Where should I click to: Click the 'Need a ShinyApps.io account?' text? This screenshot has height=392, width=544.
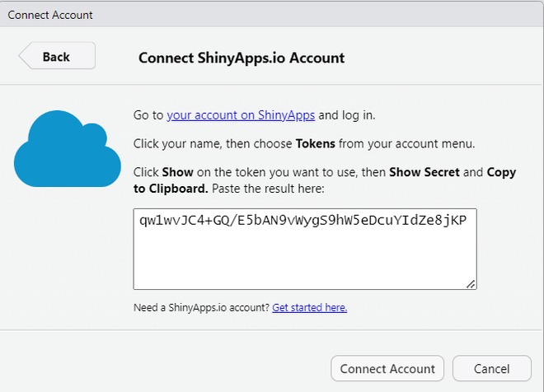pos(201,307)
